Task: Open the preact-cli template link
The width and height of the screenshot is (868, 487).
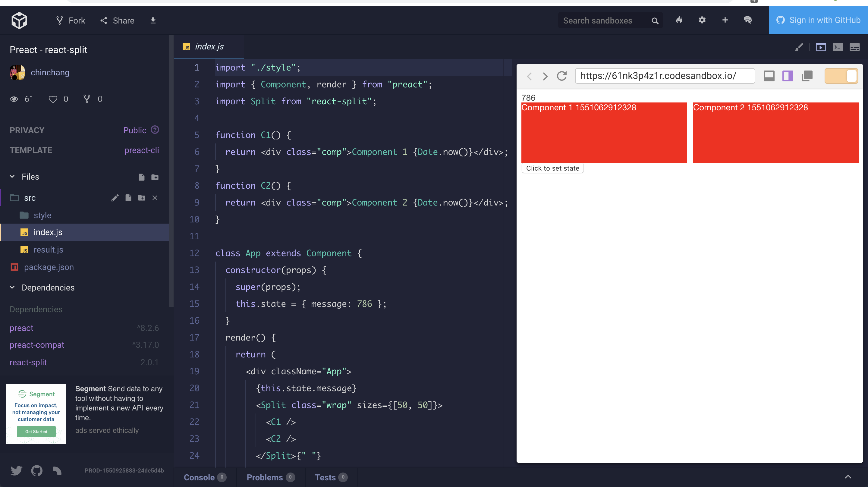Action: click(142, 150)
